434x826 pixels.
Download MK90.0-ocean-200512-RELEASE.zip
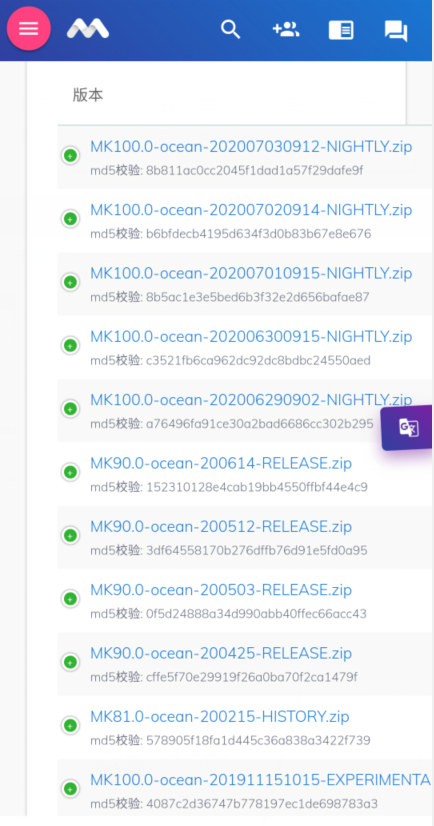point(221,526)
